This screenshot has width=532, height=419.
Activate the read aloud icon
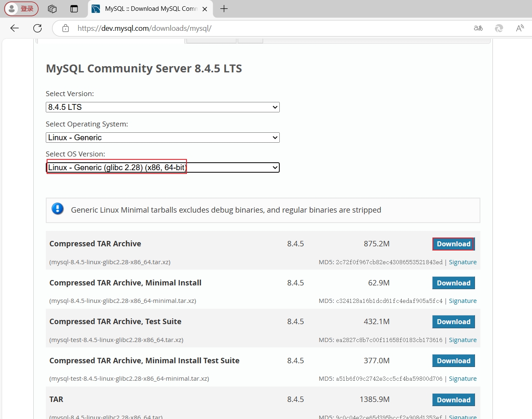(x=520, y=28)
